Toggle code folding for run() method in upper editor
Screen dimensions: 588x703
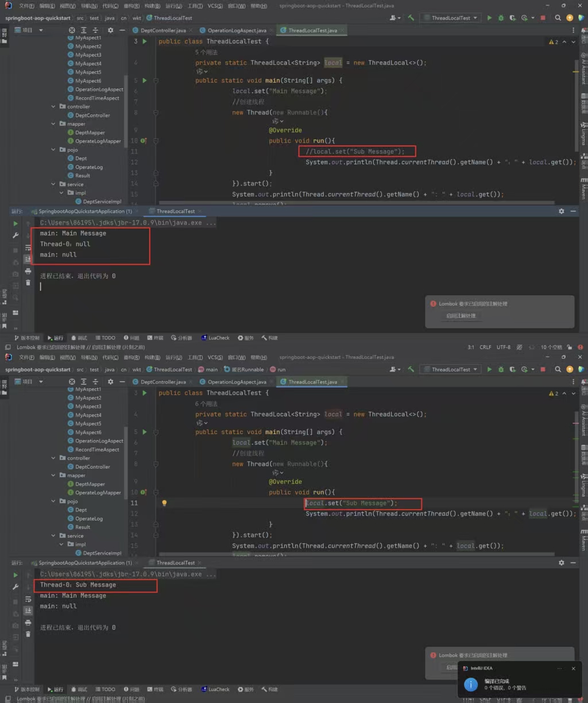[x=156, y=141]
